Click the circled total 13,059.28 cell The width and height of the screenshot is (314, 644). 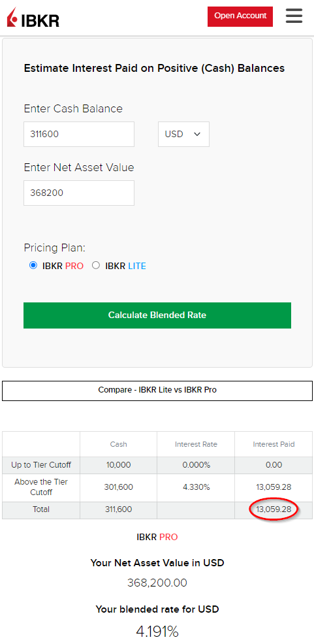point(274,509)
